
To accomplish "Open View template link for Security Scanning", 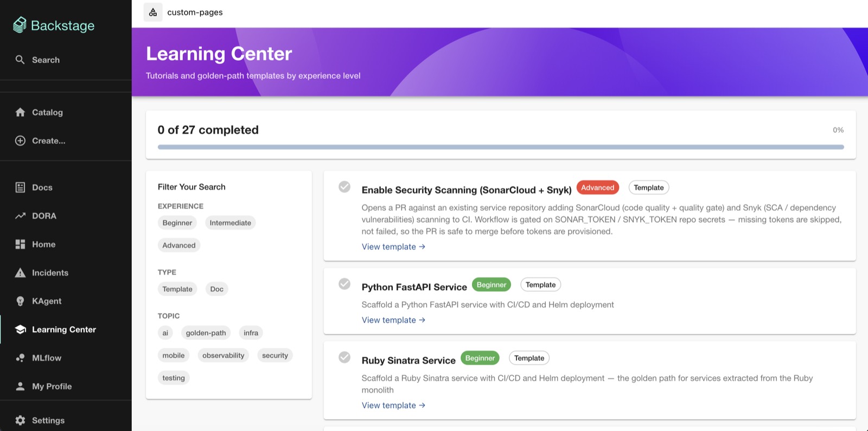I will pos(393,247).
